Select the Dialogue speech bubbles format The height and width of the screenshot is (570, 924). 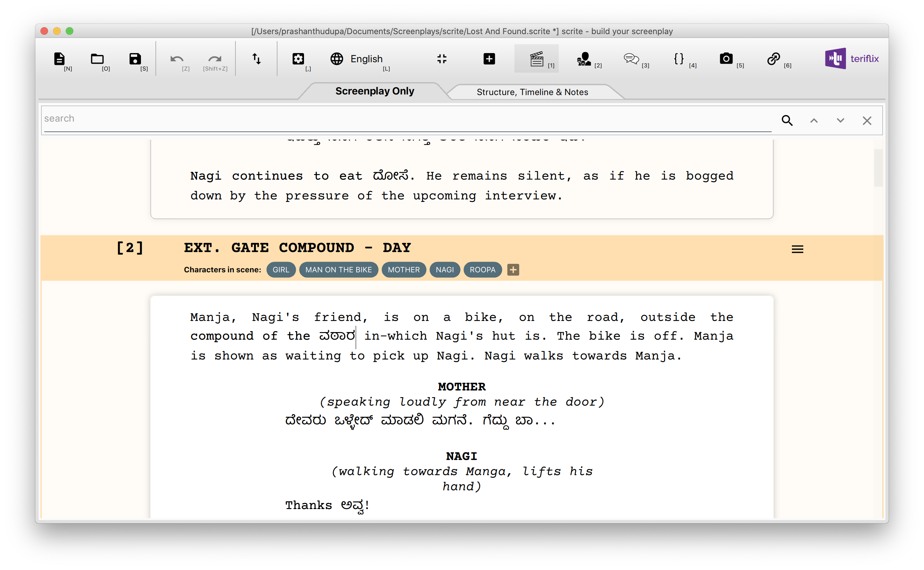631,59
